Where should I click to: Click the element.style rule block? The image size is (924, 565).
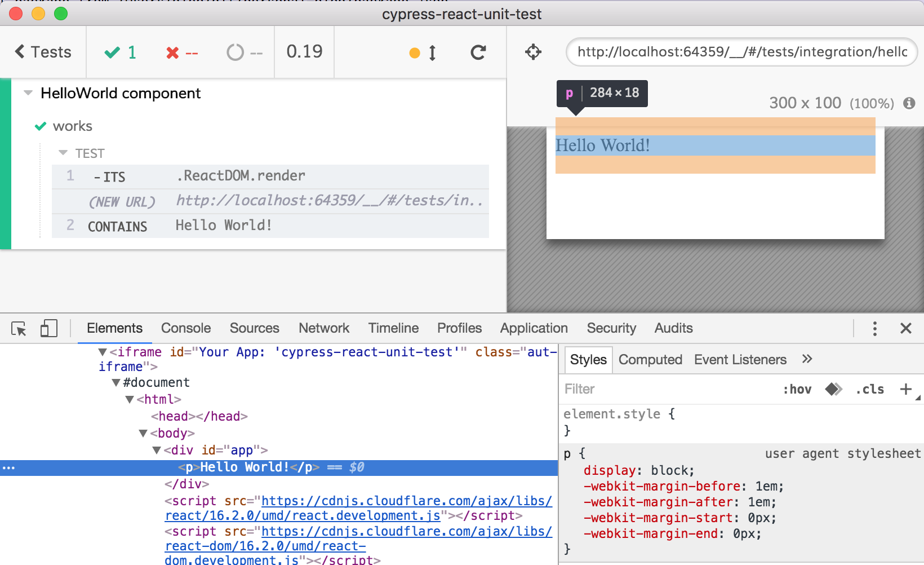point(741,422)
